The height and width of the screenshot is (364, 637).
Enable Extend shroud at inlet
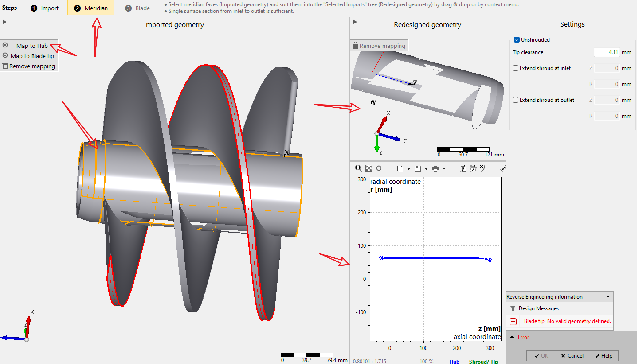515,68
